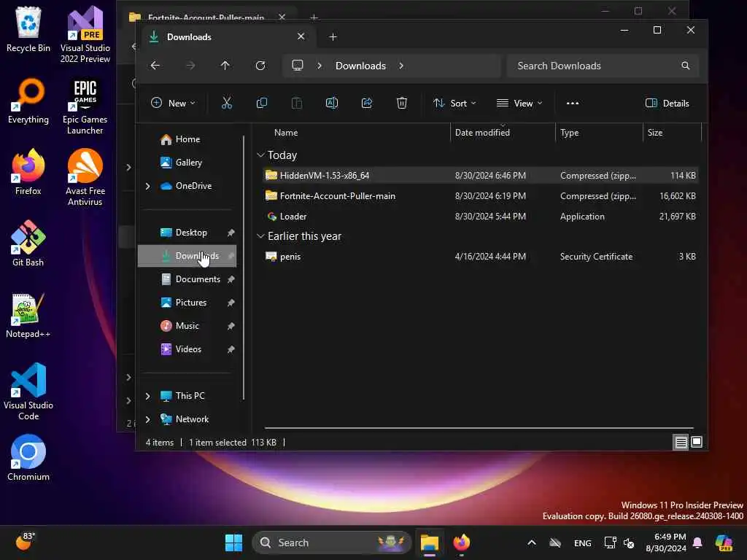
Task: Switch to details list view icon
Action: point(681,443)
